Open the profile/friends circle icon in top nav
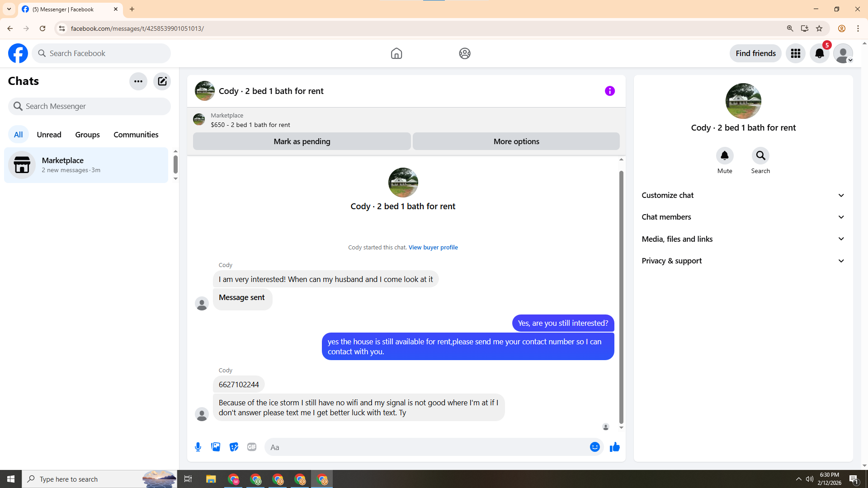 [x=465, y=53]
